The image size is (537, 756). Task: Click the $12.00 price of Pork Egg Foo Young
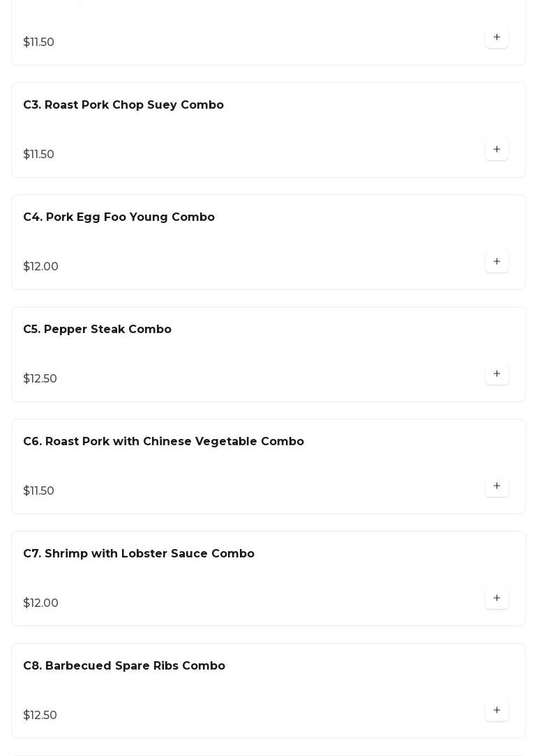point(41,267)
